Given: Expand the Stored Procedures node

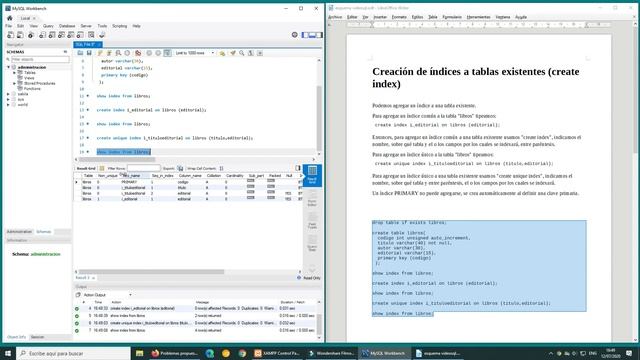Looking at the screenshot, I should [14, 83].
